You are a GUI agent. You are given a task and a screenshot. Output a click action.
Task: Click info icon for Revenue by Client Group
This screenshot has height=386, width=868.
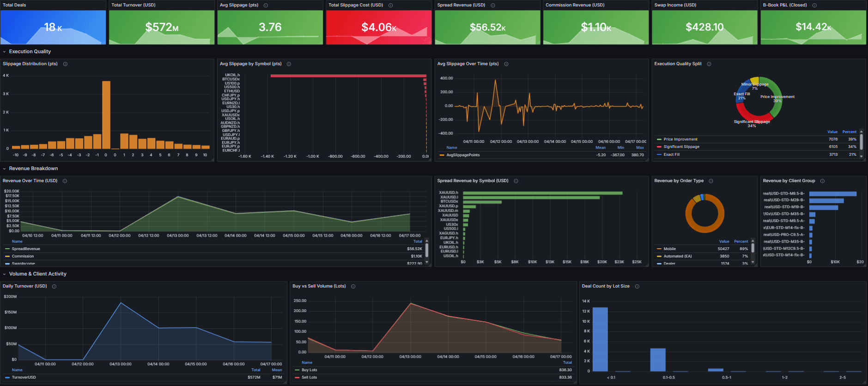pos(822,181)
